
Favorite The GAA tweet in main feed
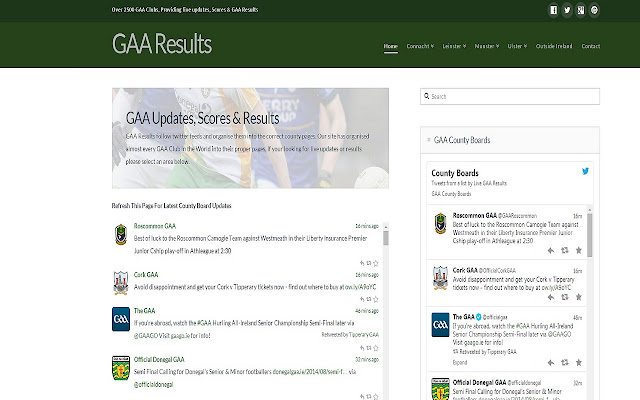click(x=376, y=348)
